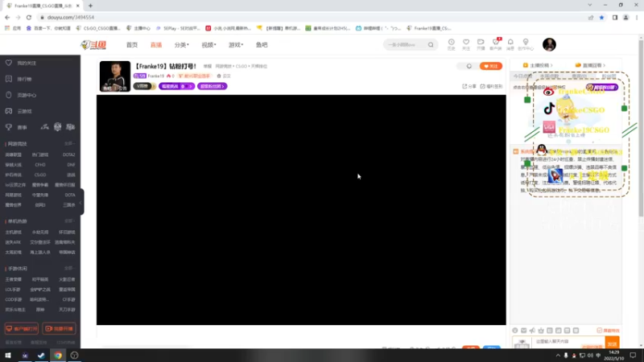Open the emoji smiley icon in chat toolbar
The image size is (644, 362).
click(x=515, y=331)
